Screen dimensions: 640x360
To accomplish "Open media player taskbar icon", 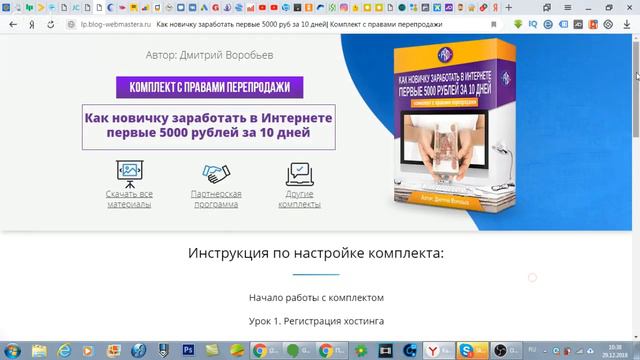I will coord(88,351).
